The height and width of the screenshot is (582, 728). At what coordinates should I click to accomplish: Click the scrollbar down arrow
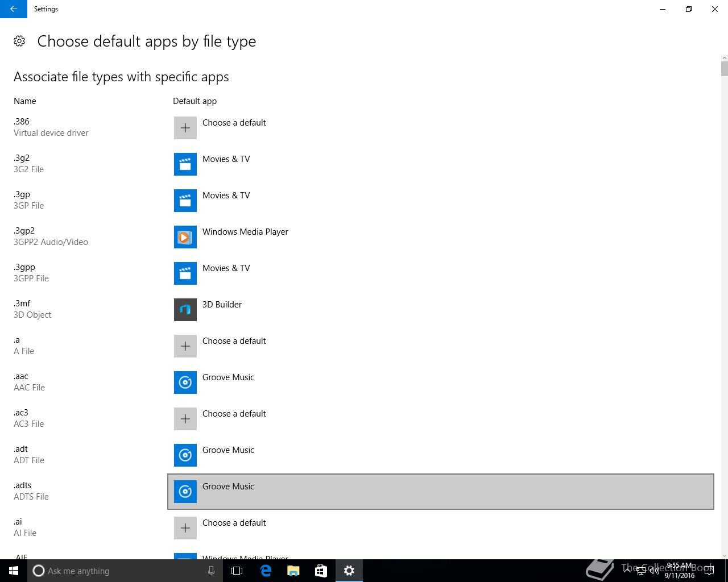tap(724, 555)
